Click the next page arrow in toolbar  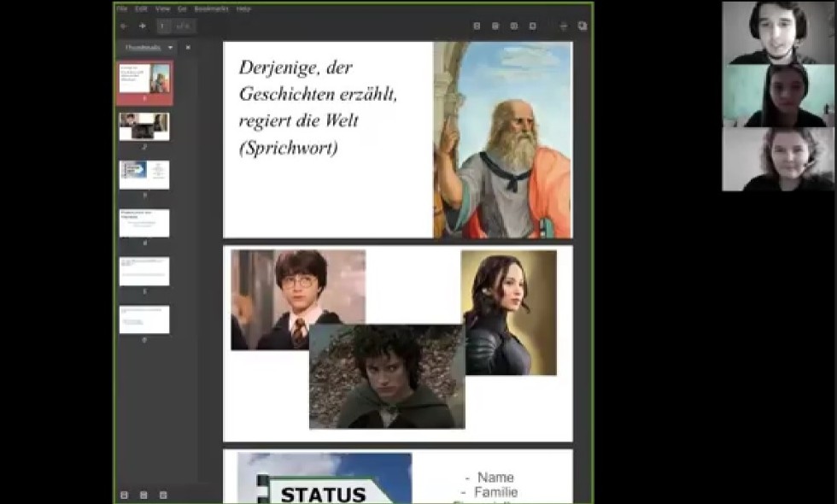pyautogui.click(x=142, y=26)
